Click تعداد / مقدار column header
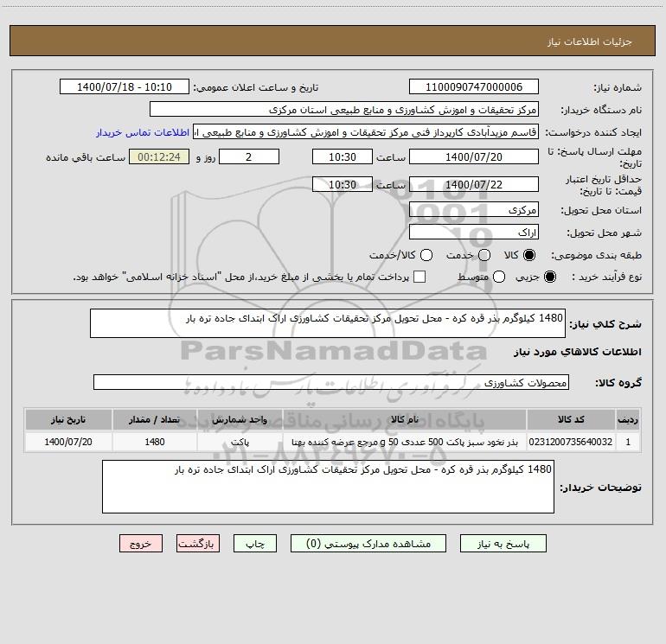Screen dimensions: 666x644 click(x=155, y=419)
